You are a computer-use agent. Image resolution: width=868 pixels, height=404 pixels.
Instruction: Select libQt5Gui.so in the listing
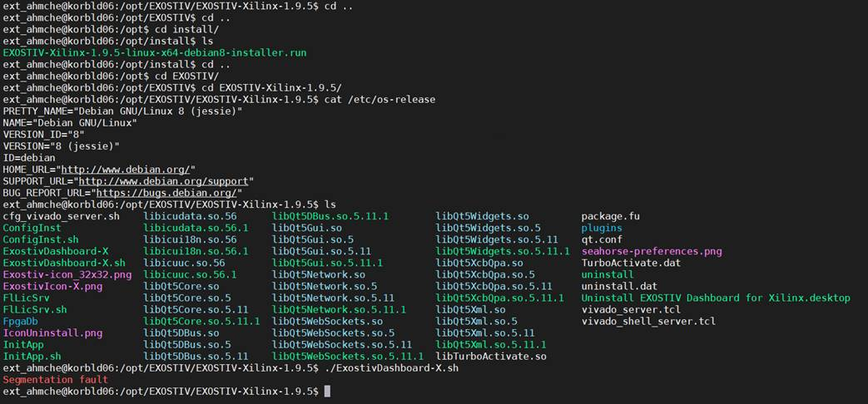tap(307, 228)
